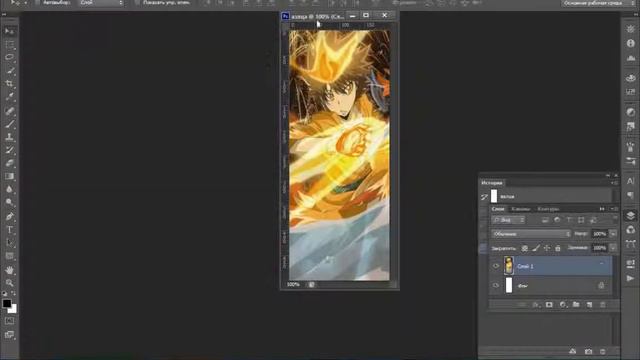The image size is (640, 360).
Task: Open Layers panel from right dock icon
Action: 631,216
